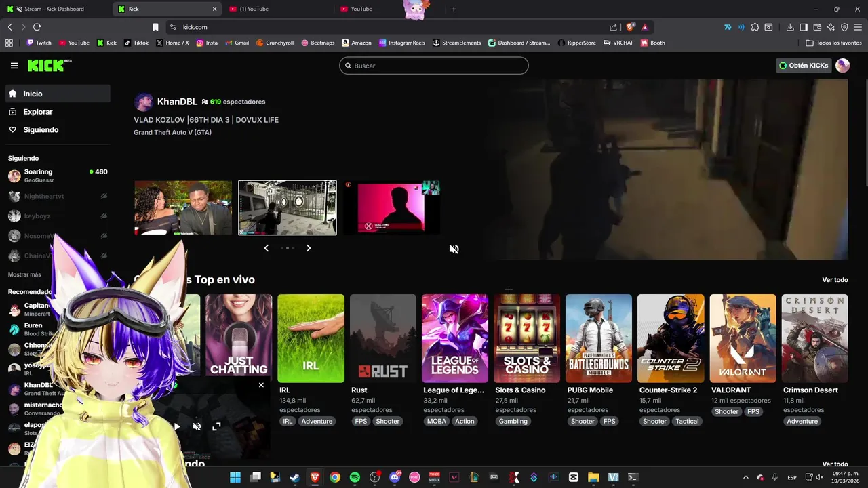Open the Crimson Desert category card
Viewport: 868px width, 488px height.
tap(815, 338)
